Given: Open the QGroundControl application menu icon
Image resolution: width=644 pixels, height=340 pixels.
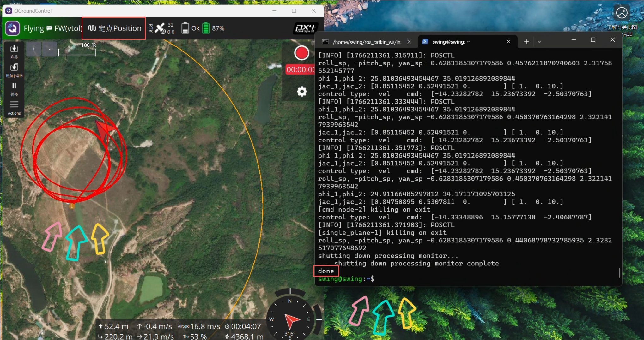Looking at the screenshot, I should coord(12,28).
